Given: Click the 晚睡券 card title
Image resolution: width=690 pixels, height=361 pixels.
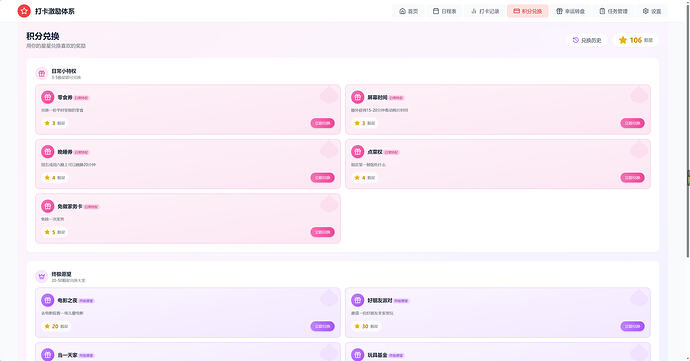Looking at the screenshot, I should pos(65,152).
